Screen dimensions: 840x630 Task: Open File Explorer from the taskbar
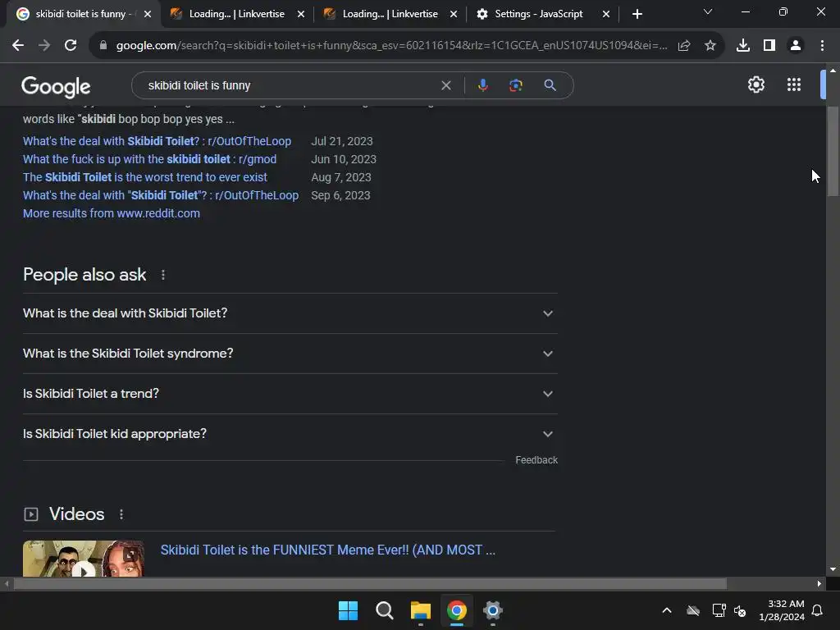(421, 610)
